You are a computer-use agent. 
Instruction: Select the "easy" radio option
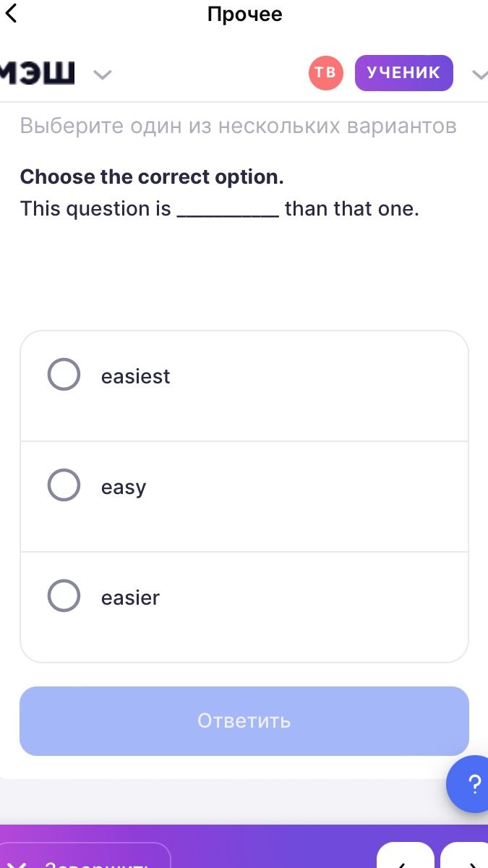64,485
